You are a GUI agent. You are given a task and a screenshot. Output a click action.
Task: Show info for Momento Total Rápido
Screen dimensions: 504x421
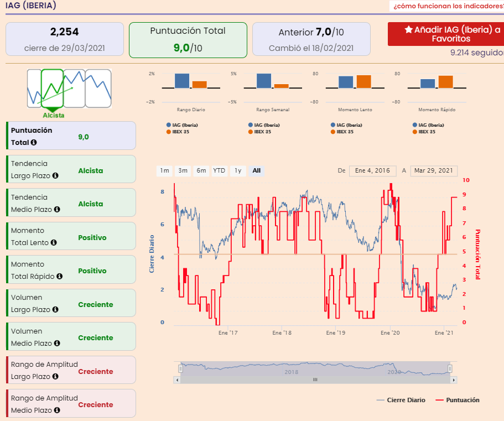[59, 276]
